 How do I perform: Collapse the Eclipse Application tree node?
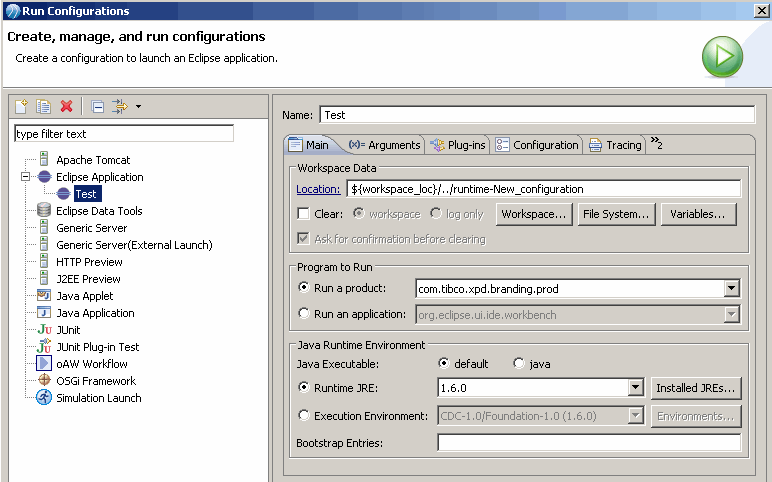(26, 177)
